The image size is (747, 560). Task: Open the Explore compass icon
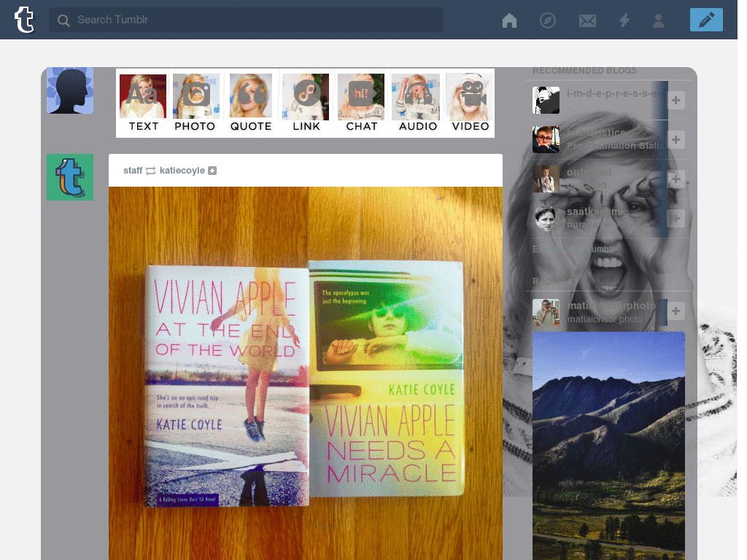pyautogui.click(x=547, y=20)
